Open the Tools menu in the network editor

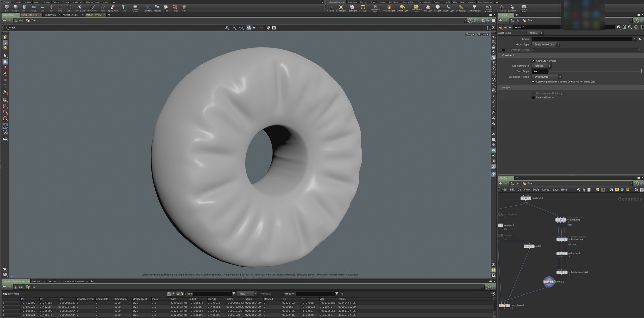point(536,190)
